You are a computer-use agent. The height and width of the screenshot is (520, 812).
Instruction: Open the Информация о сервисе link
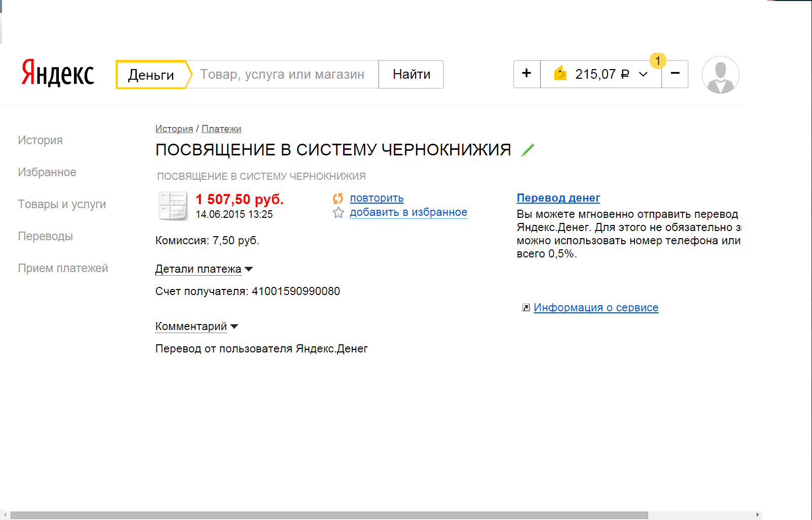[596, 308]
